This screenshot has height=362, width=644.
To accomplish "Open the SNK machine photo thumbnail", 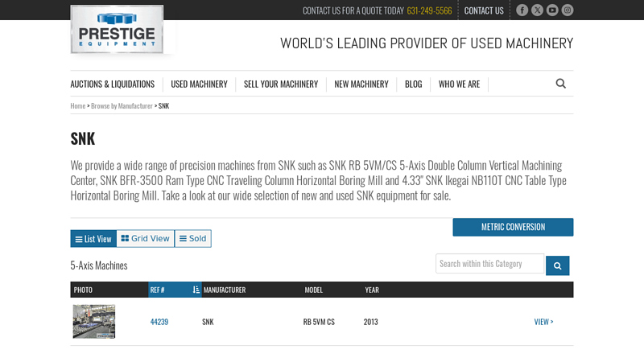I will click(x=94, y=321).
